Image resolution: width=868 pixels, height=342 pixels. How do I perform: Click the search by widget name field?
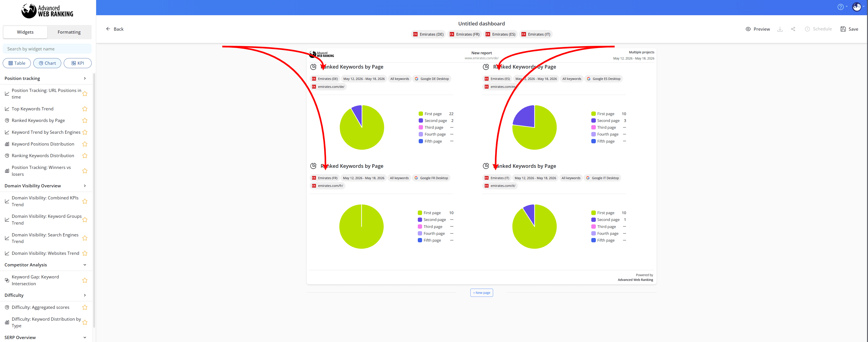tap(47, 49)
